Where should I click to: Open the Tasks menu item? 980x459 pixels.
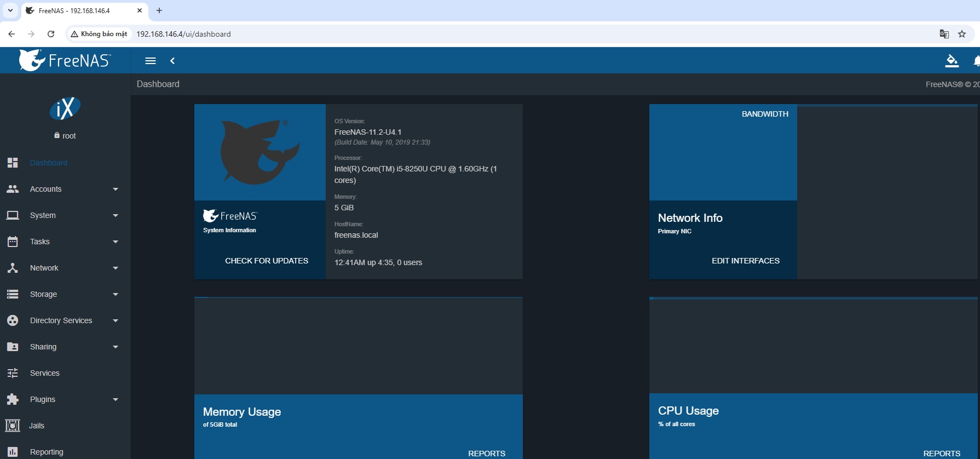click(x=40, y=242)
